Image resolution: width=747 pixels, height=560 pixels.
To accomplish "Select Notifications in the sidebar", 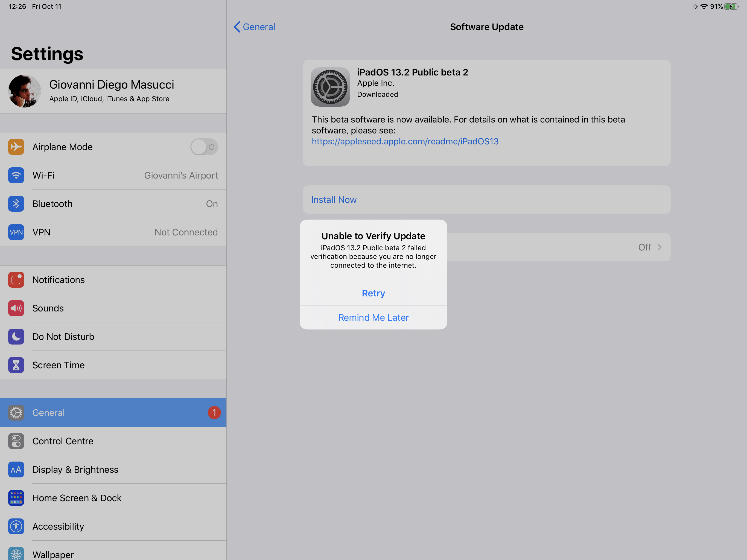I will [113, 280].
